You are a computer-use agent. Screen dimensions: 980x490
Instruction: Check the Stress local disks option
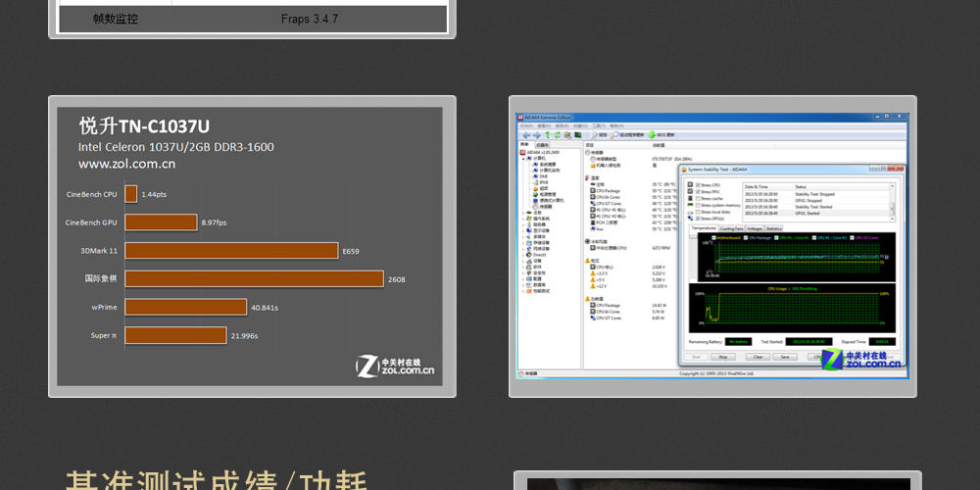[698, 212]
